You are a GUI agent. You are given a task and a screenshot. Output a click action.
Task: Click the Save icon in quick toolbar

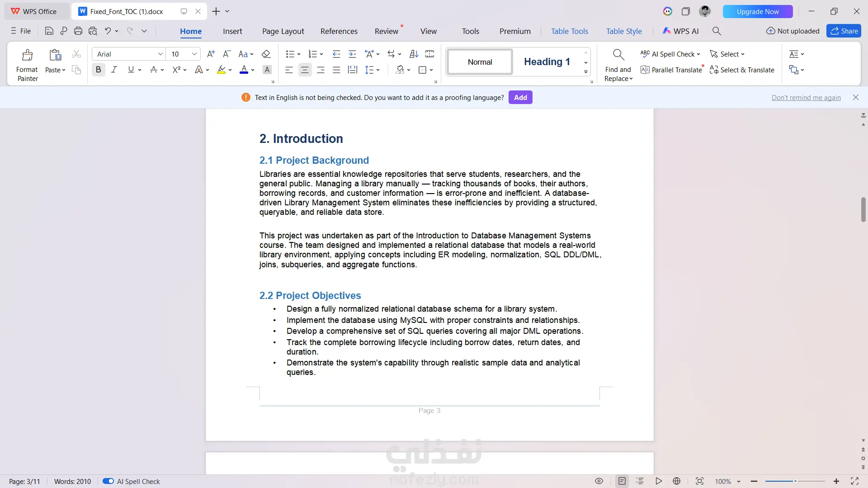49,31
